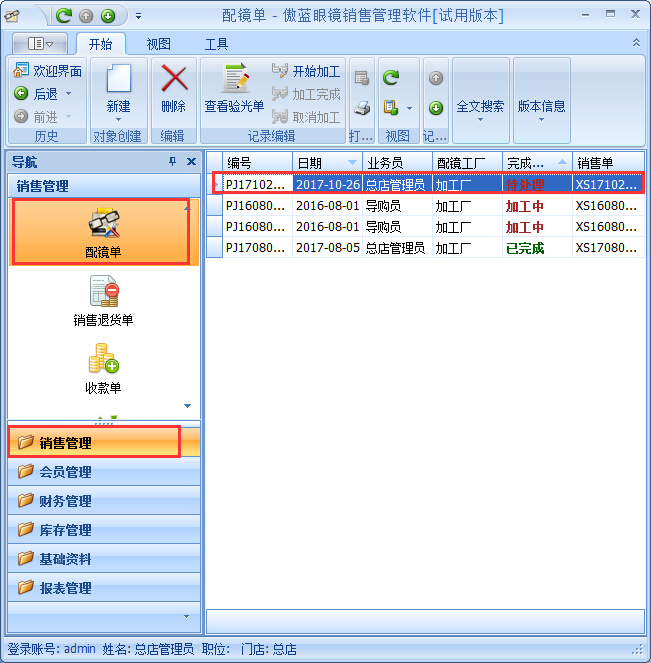This screenshot has width=651, height=663.
Task: Collapse the ribbon with the chevron
Action: pos(636,43)
